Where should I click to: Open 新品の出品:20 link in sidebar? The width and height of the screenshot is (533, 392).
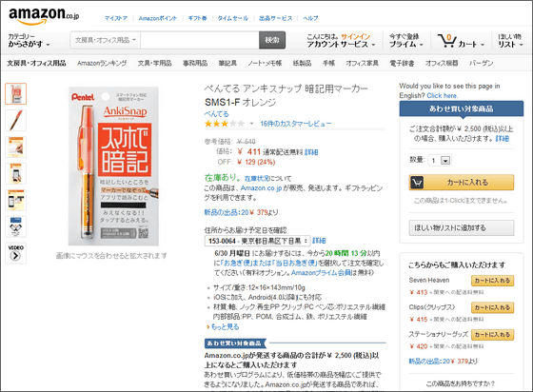coord(430,362)
